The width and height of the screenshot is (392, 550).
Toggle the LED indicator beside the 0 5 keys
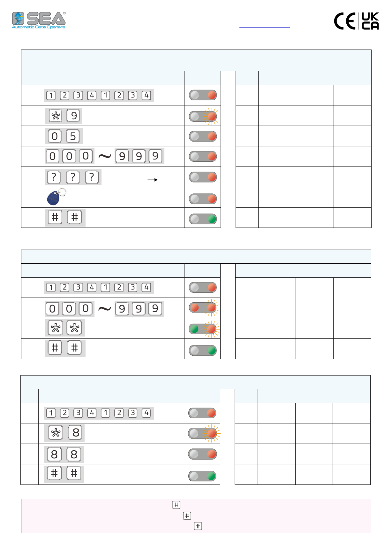[203, 136]
